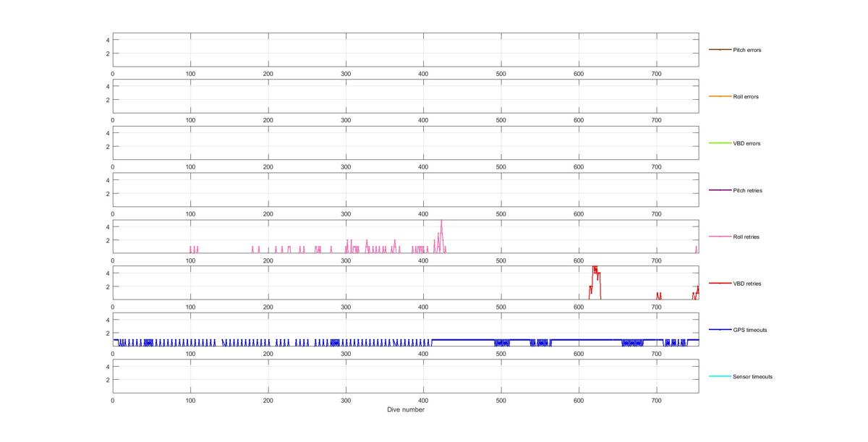
Task: Click the "2" y-axis tick label of the Sensor timeouts plot
Action: pyautogui.click(x=107, y=380)
